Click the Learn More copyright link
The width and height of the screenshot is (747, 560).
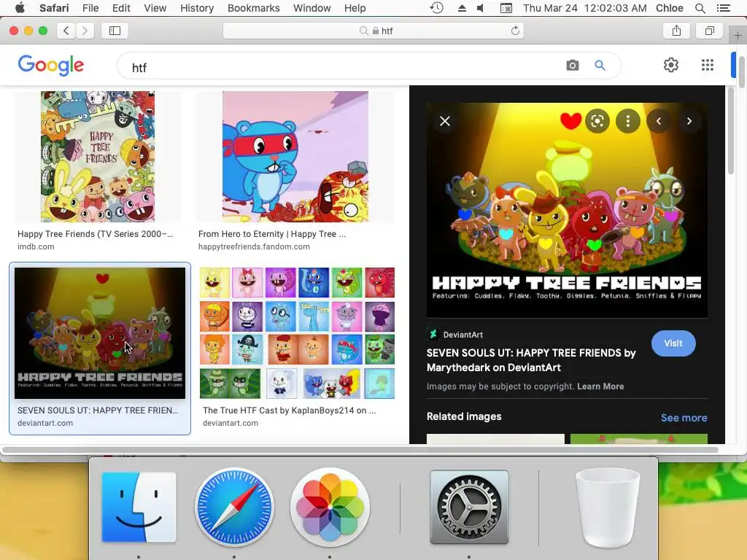tap(600, 386)
